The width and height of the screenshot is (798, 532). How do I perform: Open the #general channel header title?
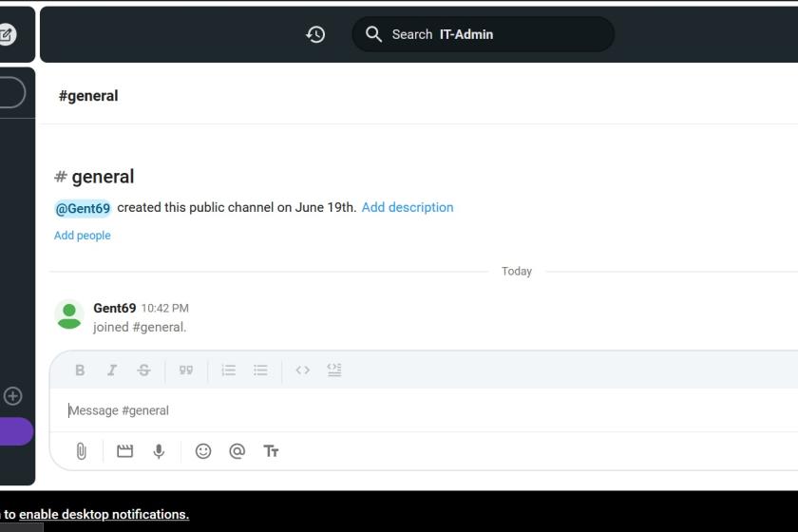[88, 96]
